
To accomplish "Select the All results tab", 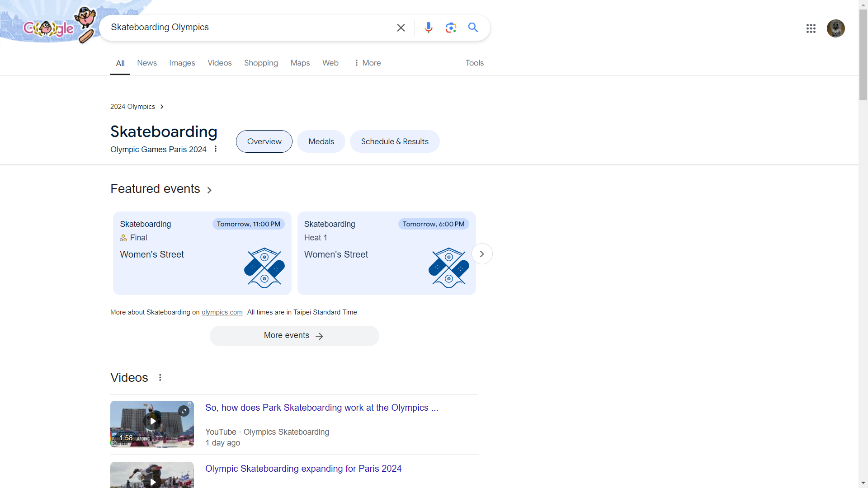I will (x=120, y=63).
